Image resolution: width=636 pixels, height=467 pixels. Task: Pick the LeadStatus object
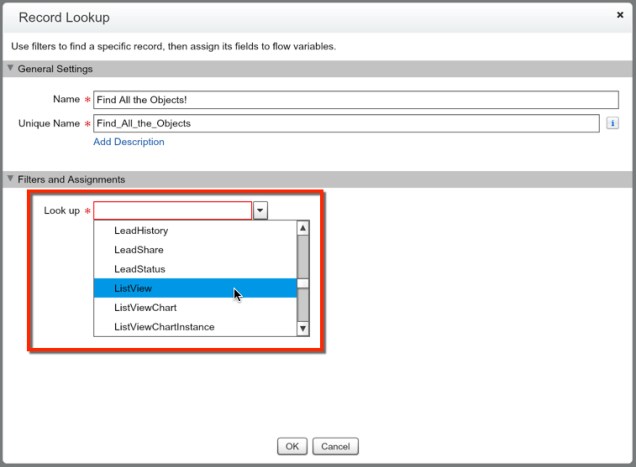[x=140, y=269]
